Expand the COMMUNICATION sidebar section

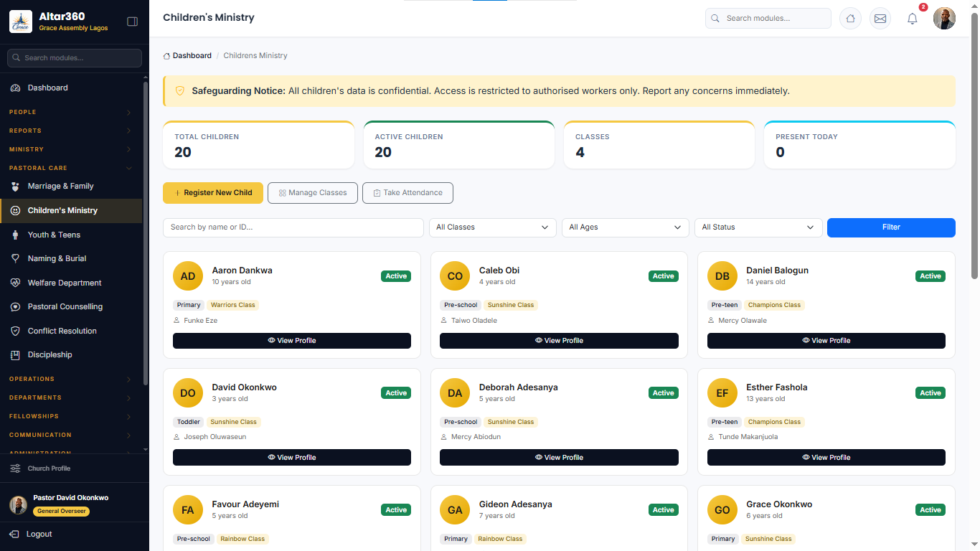(70, 435)
